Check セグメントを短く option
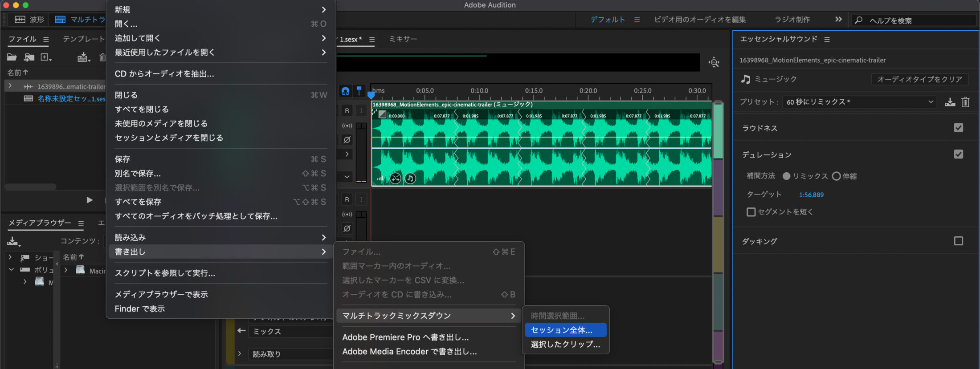980x369 pixels. pos(751,212)
